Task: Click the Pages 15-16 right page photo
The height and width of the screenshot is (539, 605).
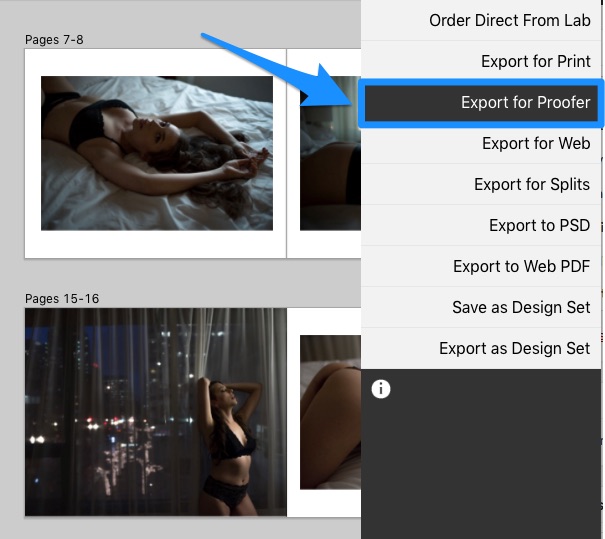Action: pos(330,412)
